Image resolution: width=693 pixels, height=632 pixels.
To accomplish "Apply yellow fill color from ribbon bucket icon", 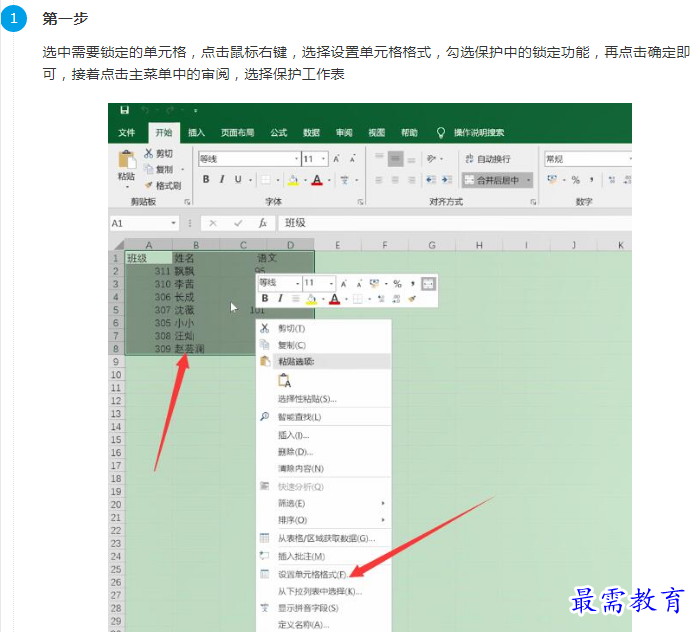I will [x=293, y=180].
